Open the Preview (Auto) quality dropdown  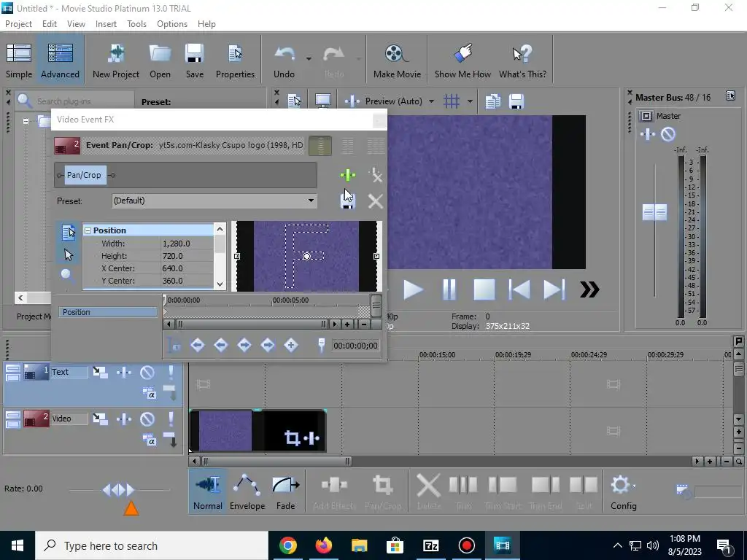pos(431,101)
